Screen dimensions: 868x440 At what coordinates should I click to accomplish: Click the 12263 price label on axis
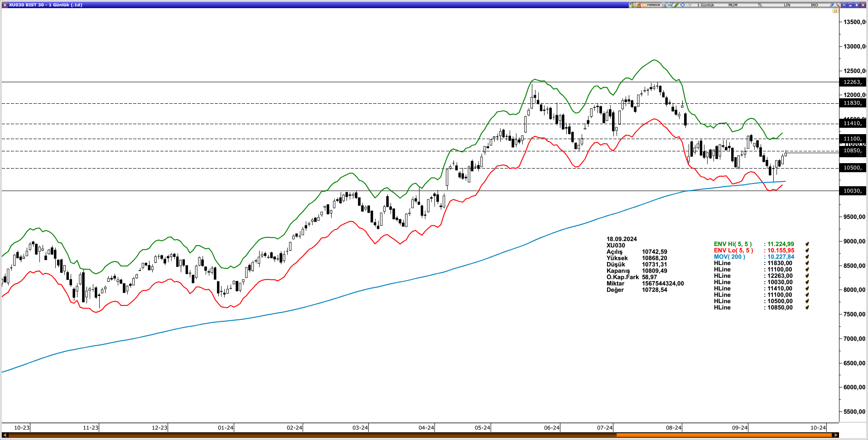(x=852, y=82)
